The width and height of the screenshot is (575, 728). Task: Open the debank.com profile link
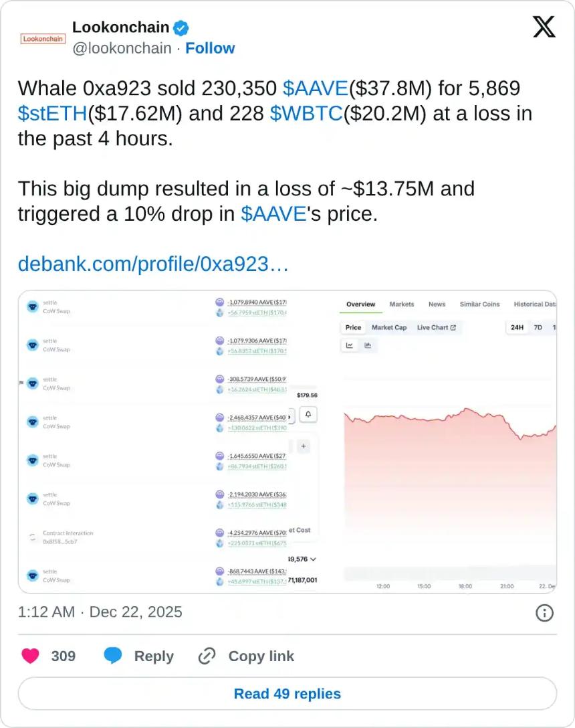(x=152, y=264)
